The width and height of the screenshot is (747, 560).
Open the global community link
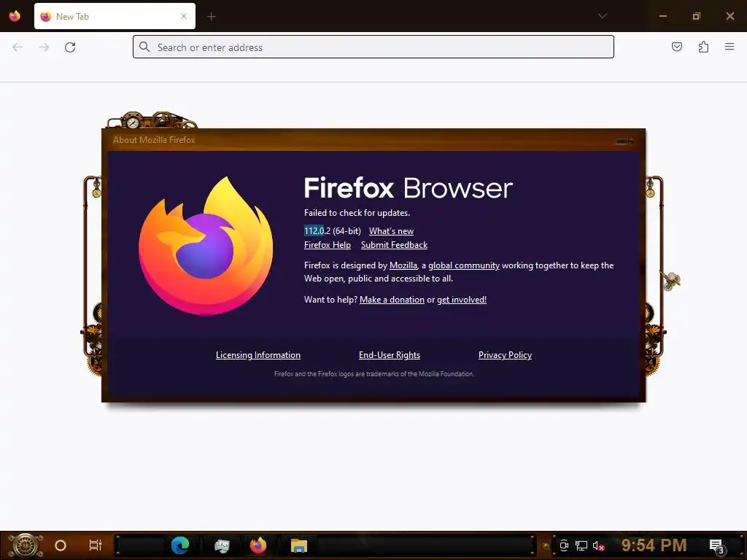coord(463,265)
